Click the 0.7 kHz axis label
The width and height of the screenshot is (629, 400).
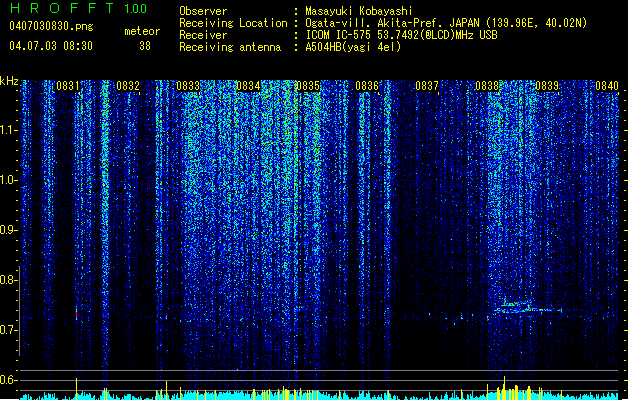9,330
